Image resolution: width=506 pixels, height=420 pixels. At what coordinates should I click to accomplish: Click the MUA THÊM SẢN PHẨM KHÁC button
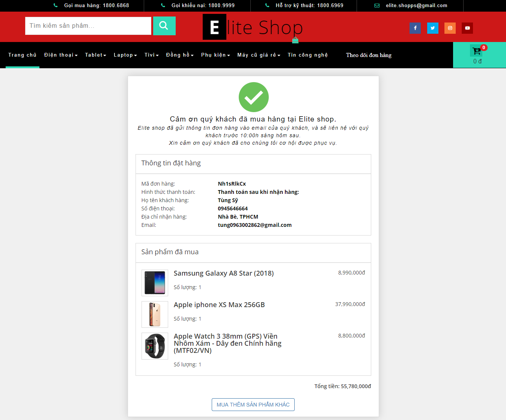[x=253, y=405]
